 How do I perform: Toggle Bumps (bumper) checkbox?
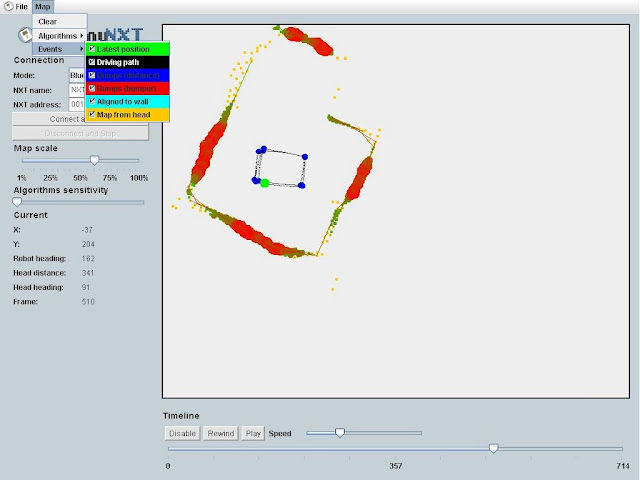click(92, 88)
